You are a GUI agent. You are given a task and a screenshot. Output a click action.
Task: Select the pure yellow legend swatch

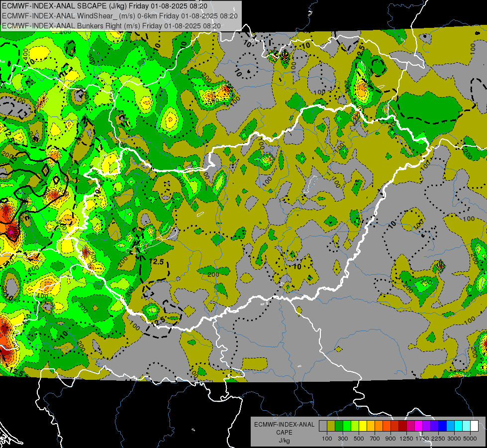pos(363,426)
